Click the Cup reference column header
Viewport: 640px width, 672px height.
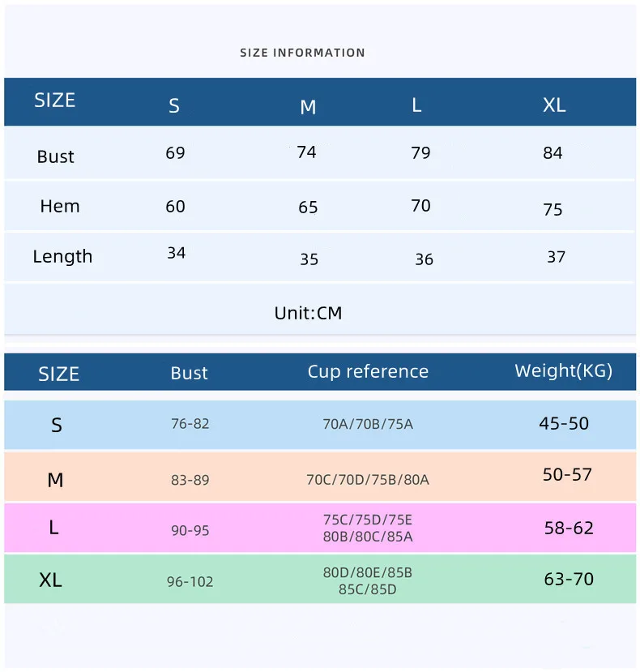pyautogui.click(x=368, y=372)
